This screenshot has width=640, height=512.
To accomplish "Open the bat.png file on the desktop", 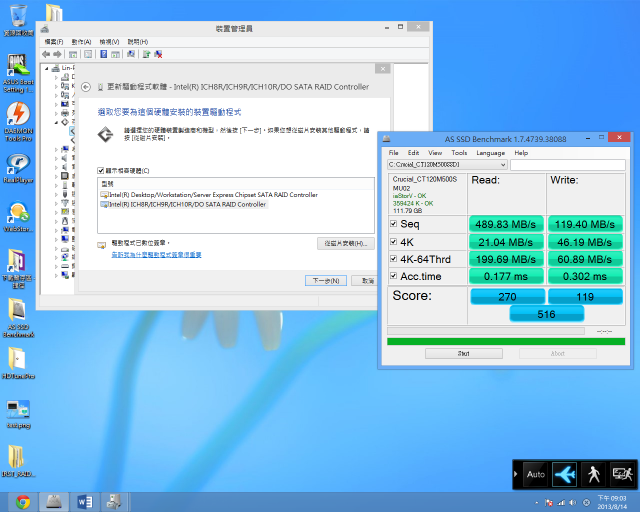I will click(18, 414).
